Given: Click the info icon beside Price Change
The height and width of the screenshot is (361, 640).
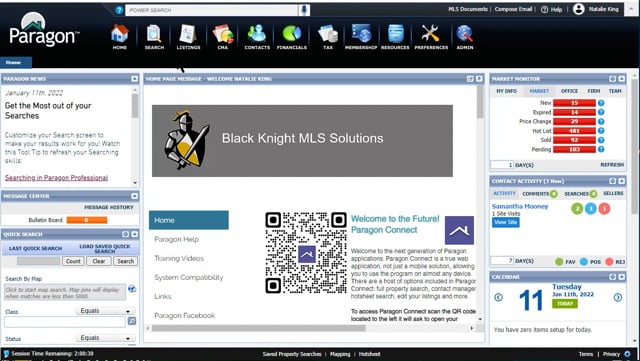Looking at the screenshot, I should click(601, 122).
